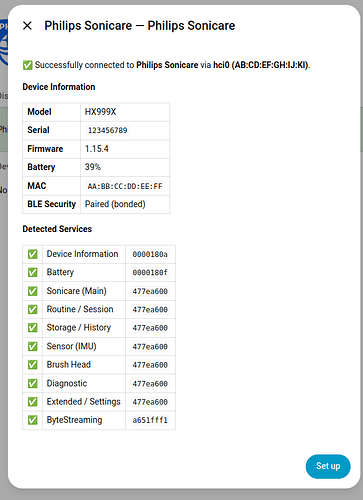Click the check icon by Storage / History
Viewport: 363px width, 500px height.
[32, 328]
